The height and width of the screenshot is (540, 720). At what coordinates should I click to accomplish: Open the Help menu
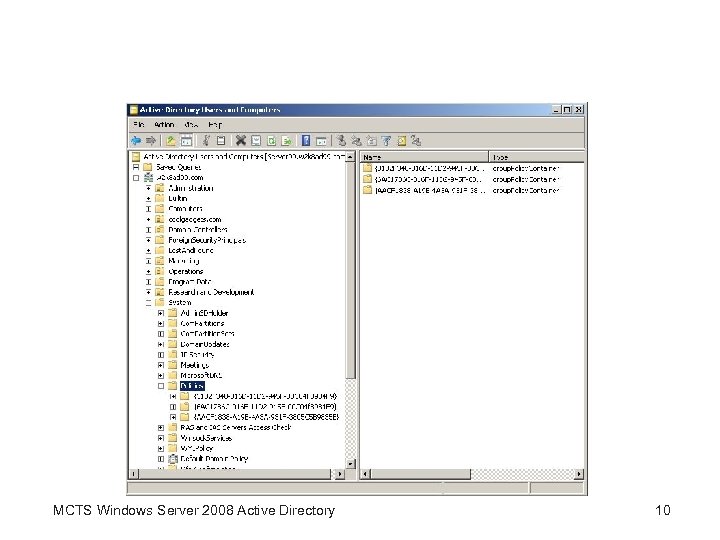tap(215, 124)
